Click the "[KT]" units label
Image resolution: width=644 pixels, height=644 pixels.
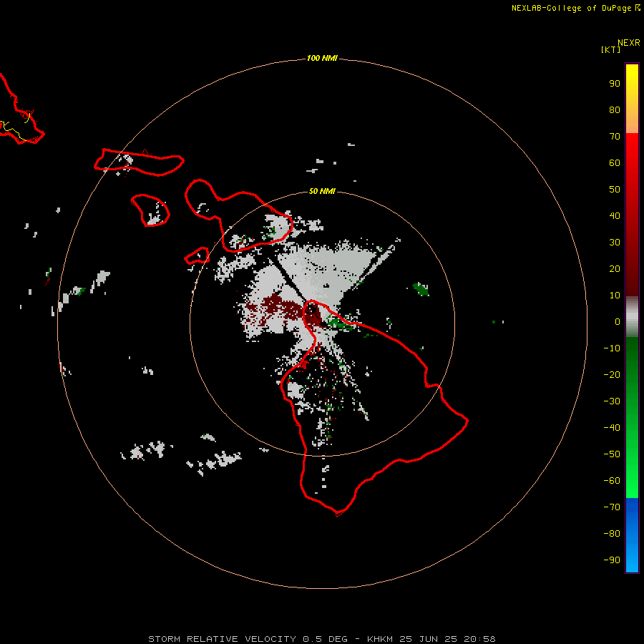click(611, 49)
